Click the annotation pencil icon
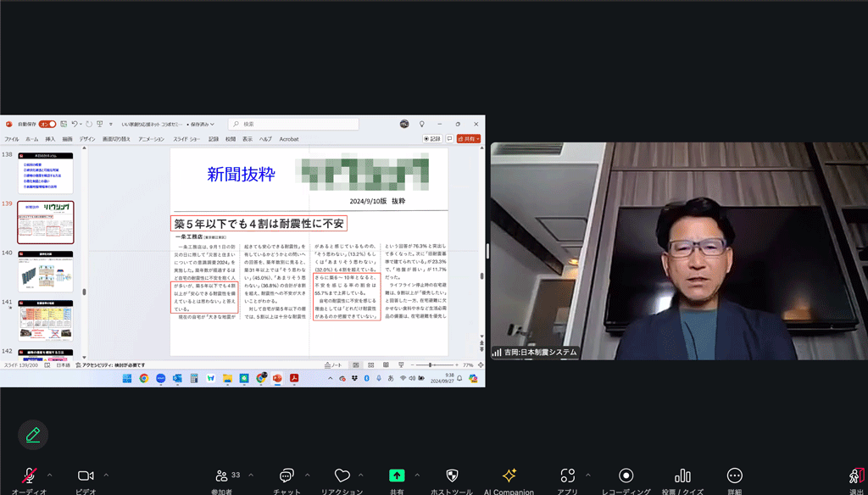868x495 pixels. coord(33,435)
